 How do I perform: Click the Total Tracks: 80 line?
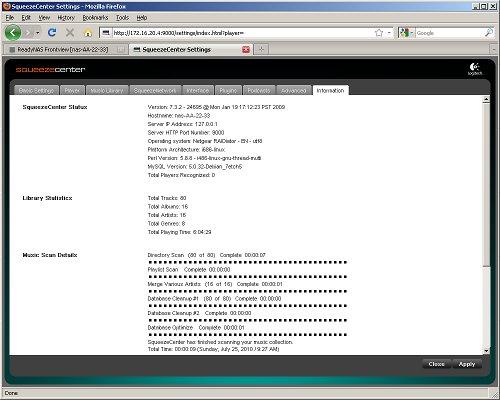click(167, 198)
